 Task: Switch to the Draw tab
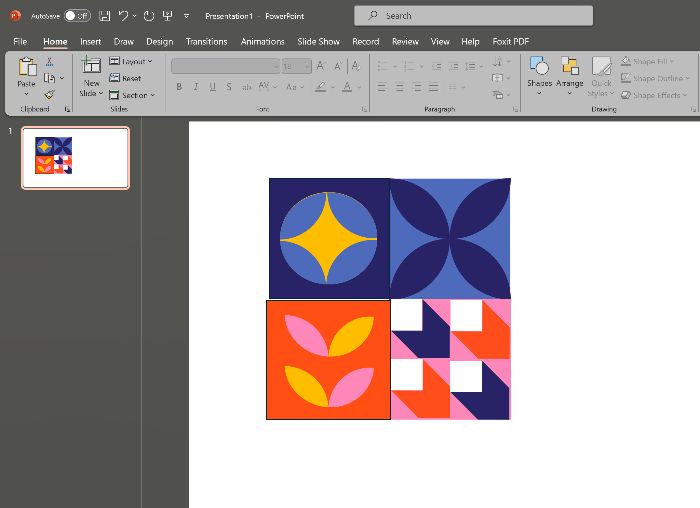(124, 42)
